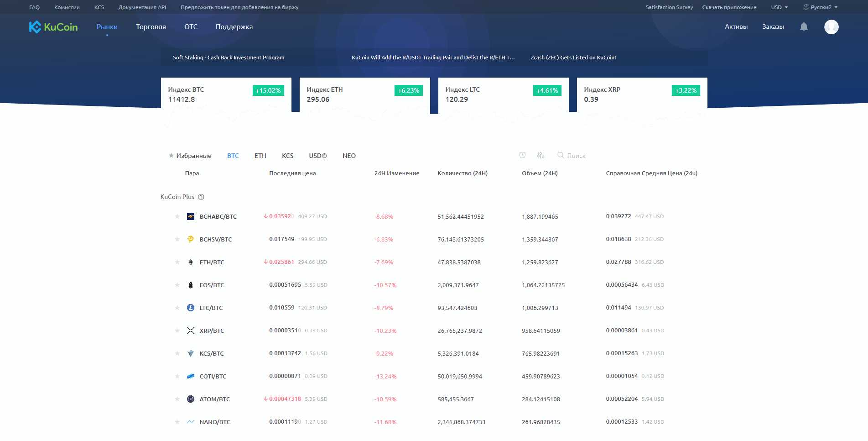This screenshot has width=868, height=441.
Task: Open the Русский language dropdown
Action: (821, 7)
